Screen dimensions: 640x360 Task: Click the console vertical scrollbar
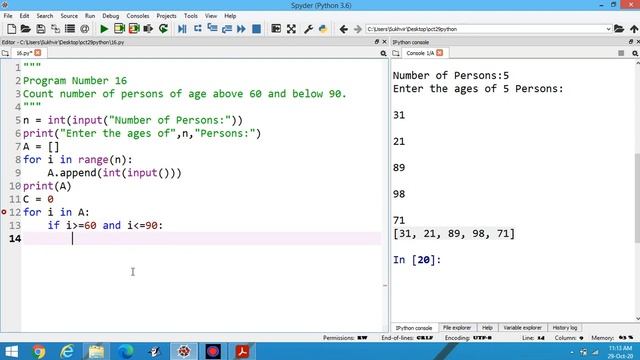click(x=637, y=198)
